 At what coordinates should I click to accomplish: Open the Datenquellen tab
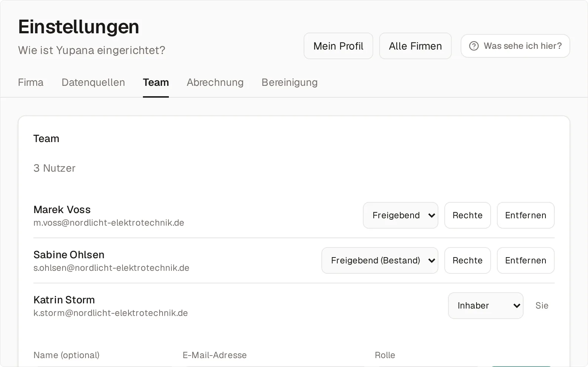click(93, 82)
